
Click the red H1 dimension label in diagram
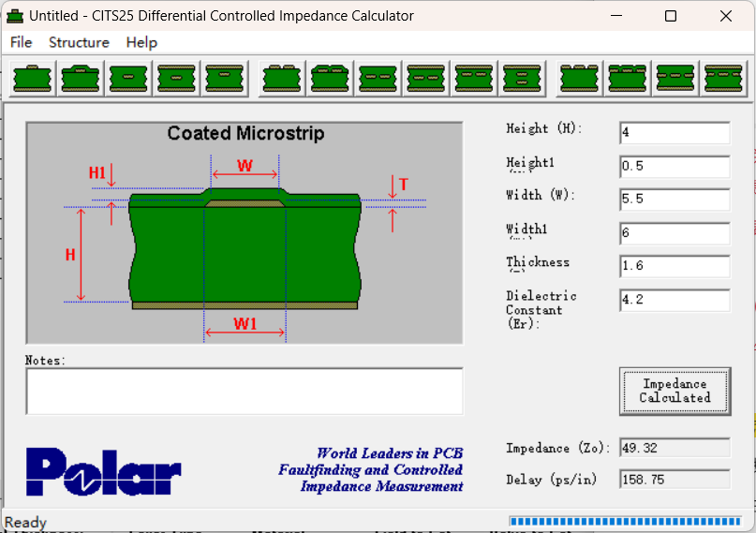click(96, 172)
